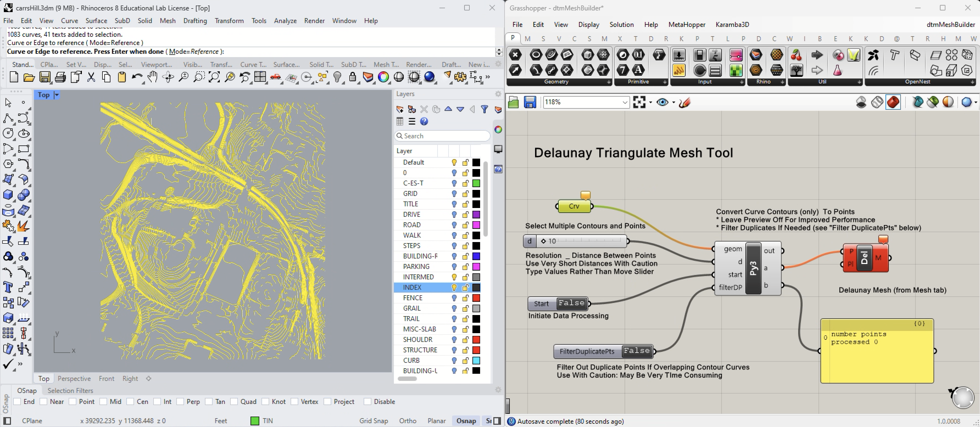Open the Analyze menu in Rhino
Viewport: 980px width, 427px height.
[285, 21]
